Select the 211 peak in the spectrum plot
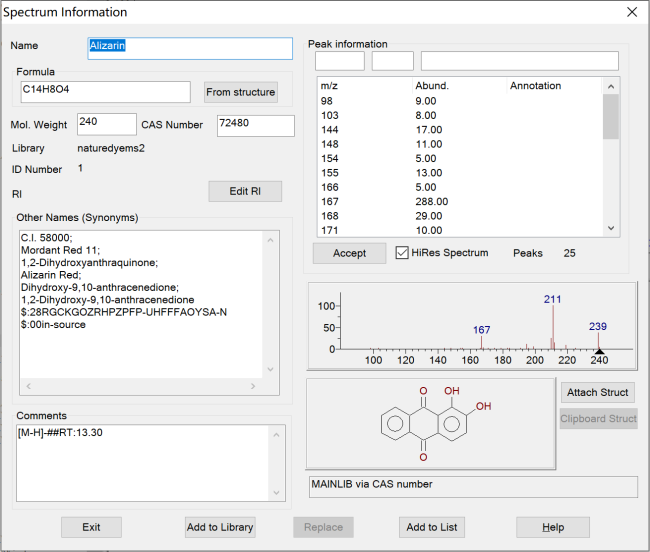This screenshot has height=552, width=650. (553, 325)
